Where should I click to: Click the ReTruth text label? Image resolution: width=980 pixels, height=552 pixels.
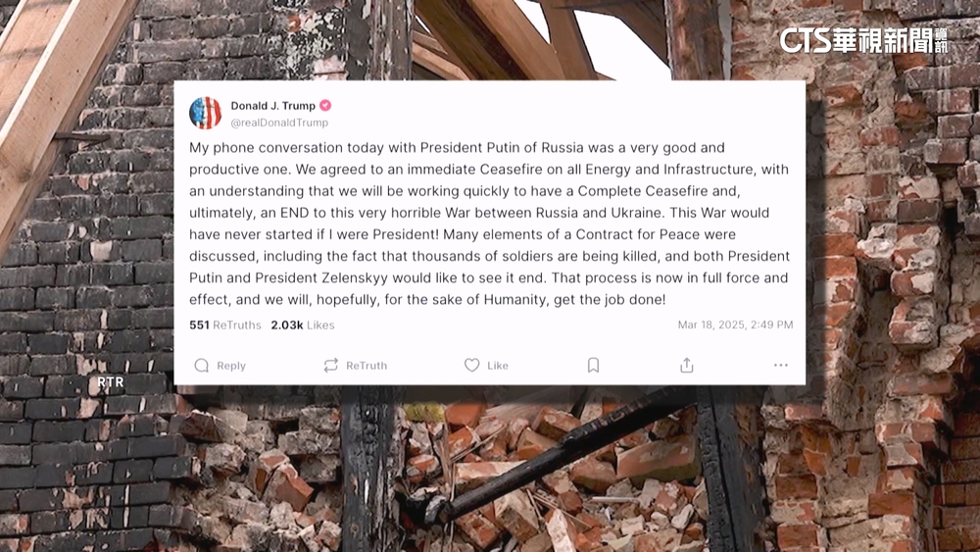pyautogui.click(x=367, y=366)
